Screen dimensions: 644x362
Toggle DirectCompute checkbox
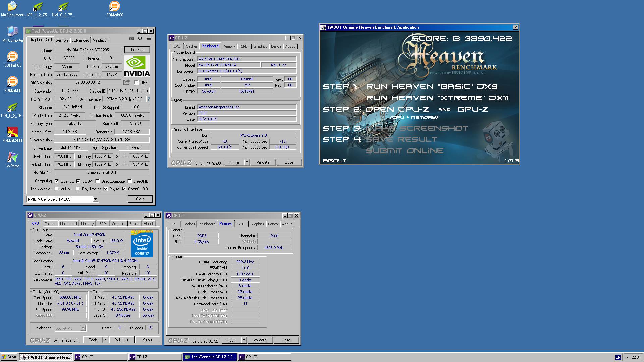click(x=97, y=181)
